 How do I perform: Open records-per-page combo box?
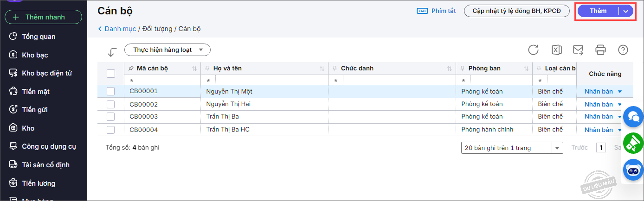512,148
